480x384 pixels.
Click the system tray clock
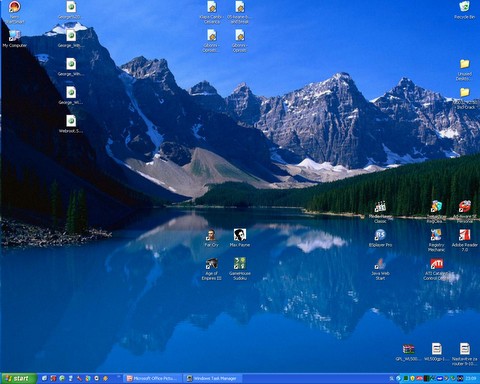tap(471, 378)
